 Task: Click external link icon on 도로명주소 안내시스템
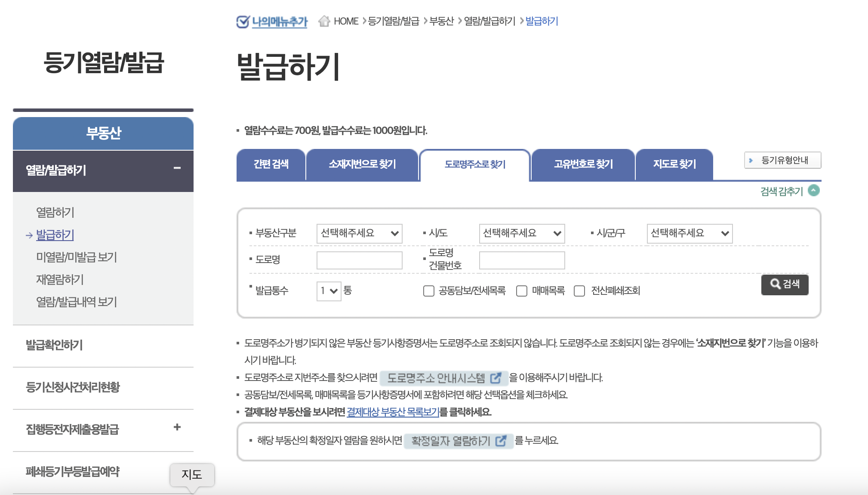click(x=496, y=378)
